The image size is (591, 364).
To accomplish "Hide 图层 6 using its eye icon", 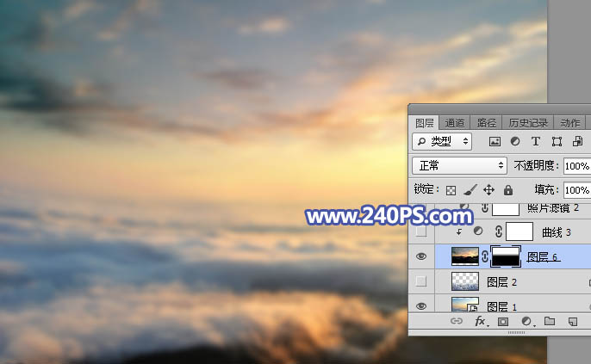I will (421, 256).
